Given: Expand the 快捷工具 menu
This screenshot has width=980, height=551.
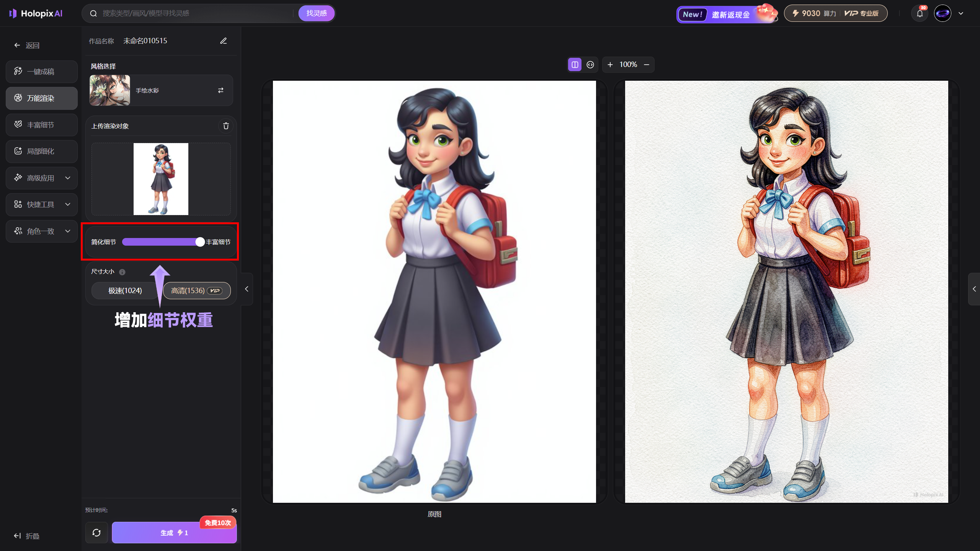Looking at the screenshot, I should (x=41, y=204).
